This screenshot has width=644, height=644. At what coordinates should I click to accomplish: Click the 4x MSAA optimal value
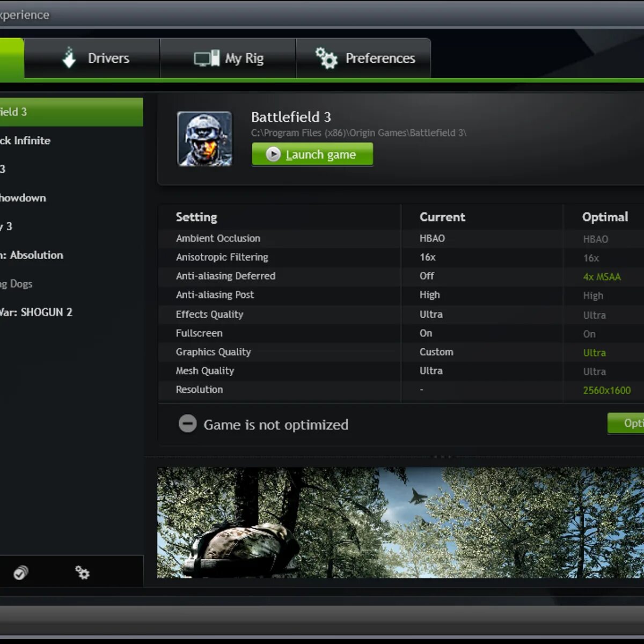[602, 277]
